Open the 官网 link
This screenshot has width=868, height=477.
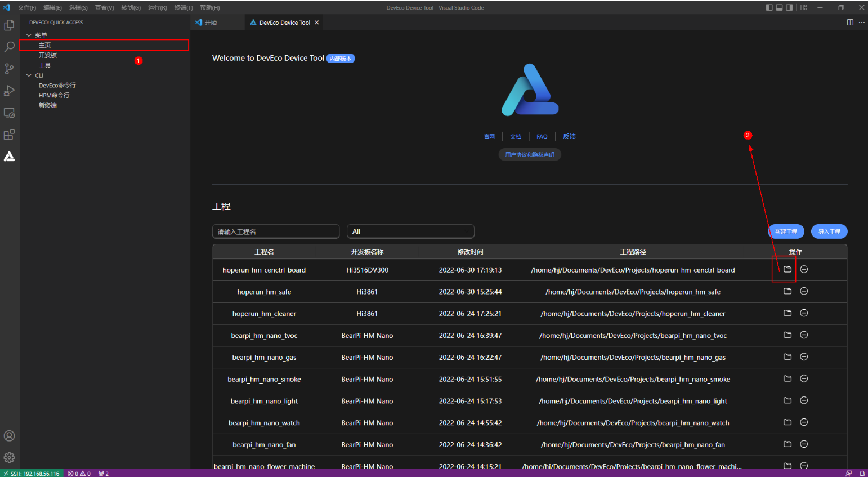click(489, 136)
